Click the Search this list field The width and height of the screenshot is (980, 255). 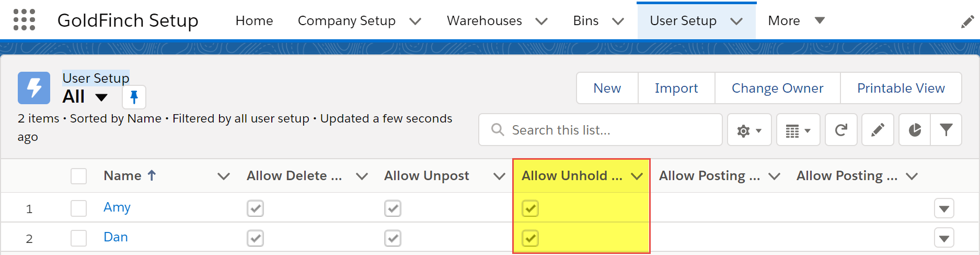pyautogui.click(x=601, y=130)
